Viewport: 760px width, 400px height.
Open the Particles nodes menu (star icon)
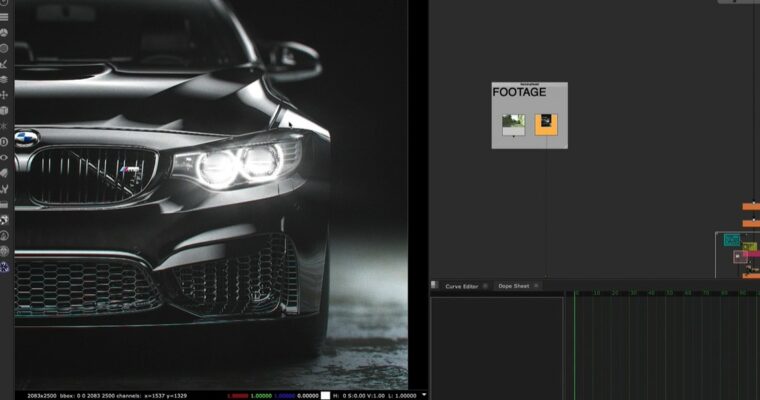4,126
